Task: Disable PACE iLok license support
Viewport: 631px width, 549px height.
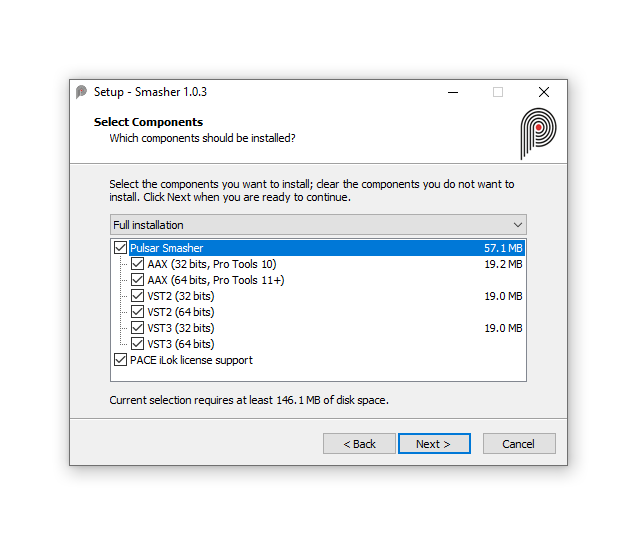Action: coord(121,360)
